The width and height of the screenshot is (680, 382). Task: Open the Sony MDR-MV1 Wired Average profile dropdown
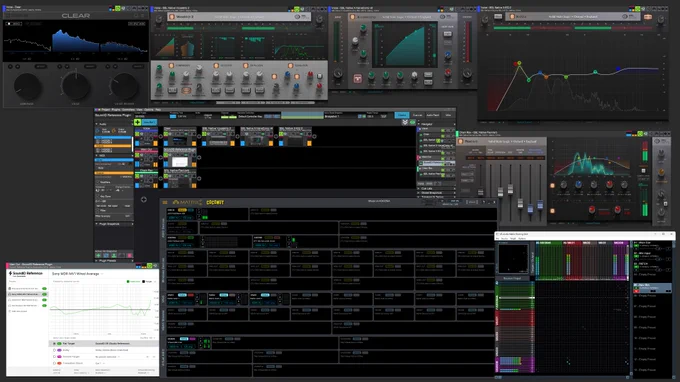(77, 274)
